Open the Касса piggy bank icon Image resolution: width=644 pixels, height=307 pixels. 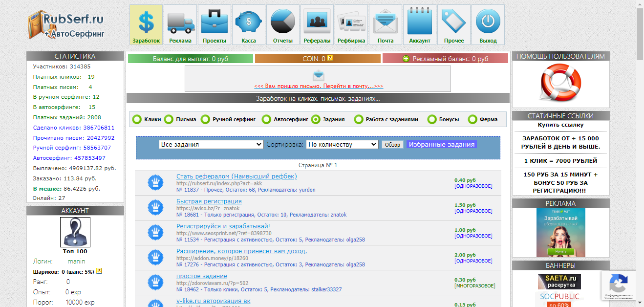pos(249,25)
